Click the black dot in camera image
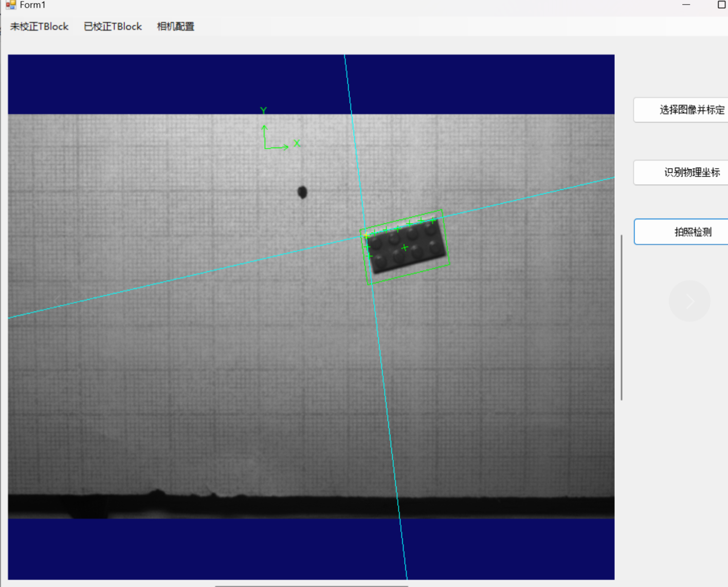Viewport: 728px width, 587px height. click(x=302, y=192)
